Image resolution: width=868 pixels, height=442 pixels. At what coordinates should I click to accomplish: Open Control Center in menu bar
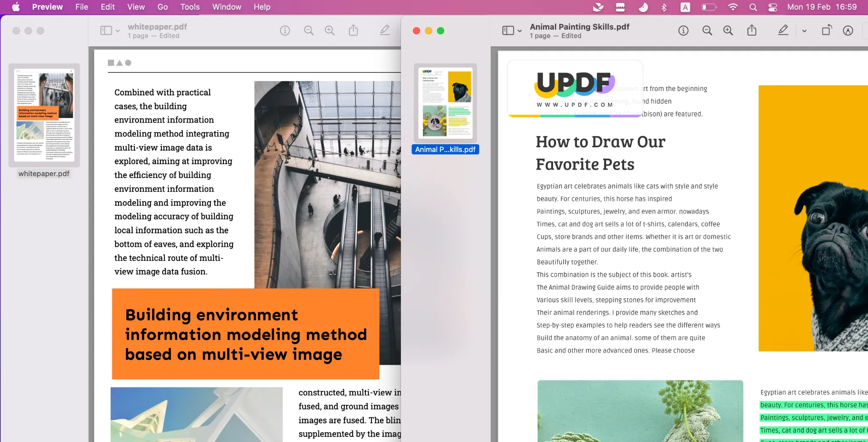pos(772,7)
